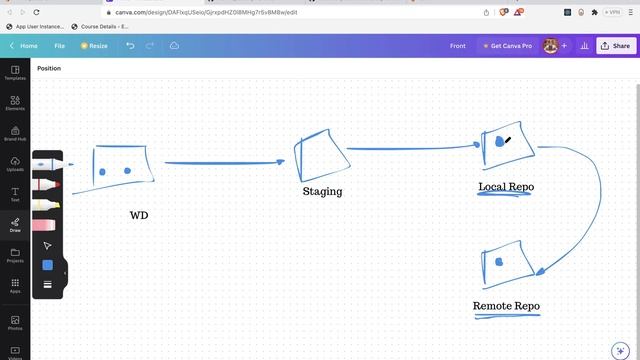Image resolution: width=640 pixels, height=360 pixels.
Task: Open the user profile avatar
Action: (550, 46)
